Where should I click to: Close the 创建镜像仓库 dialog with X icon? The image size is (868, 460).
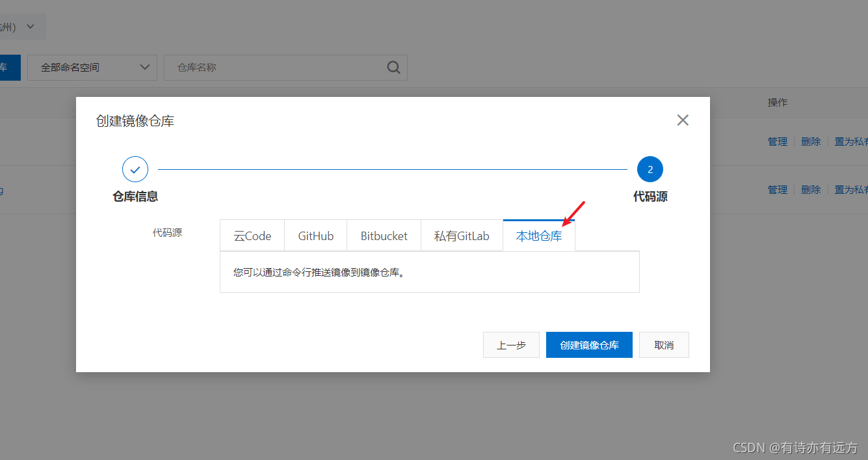683,120
